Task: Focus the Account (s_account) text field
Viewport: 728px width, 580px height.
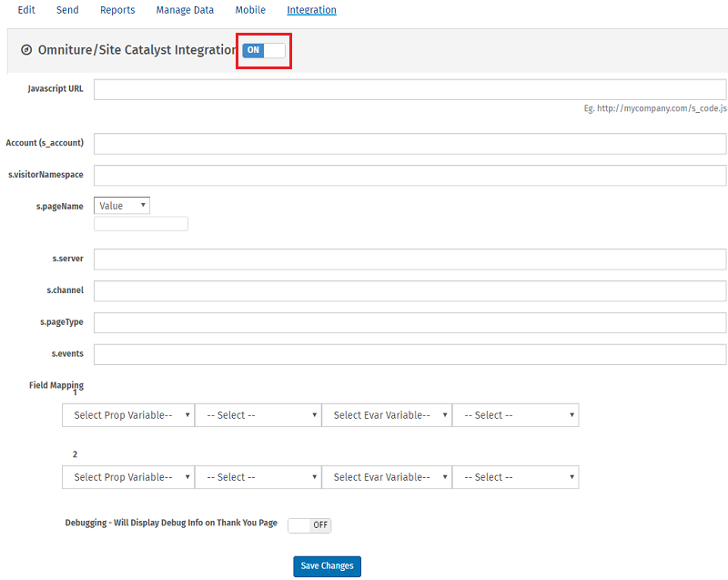Action: click(409, 144)
